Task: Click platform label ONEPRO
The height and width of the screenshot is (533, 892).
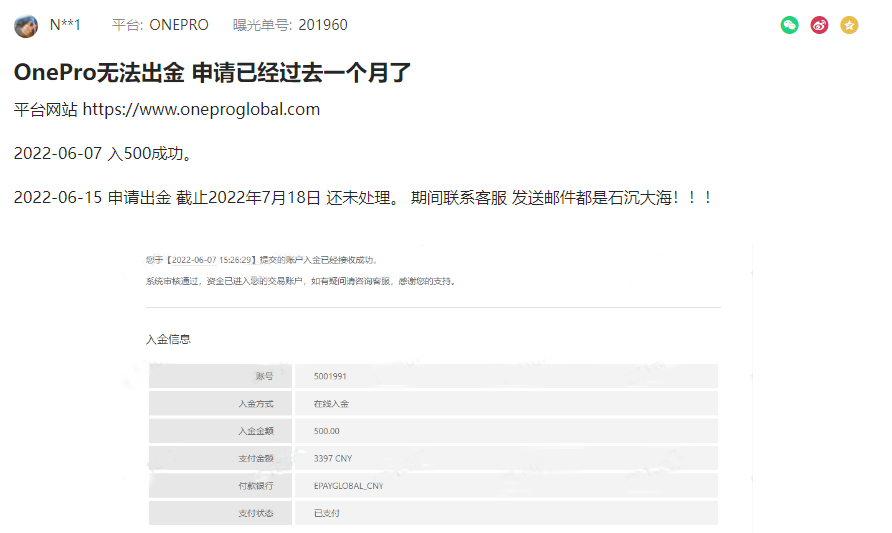Action: 179,25
